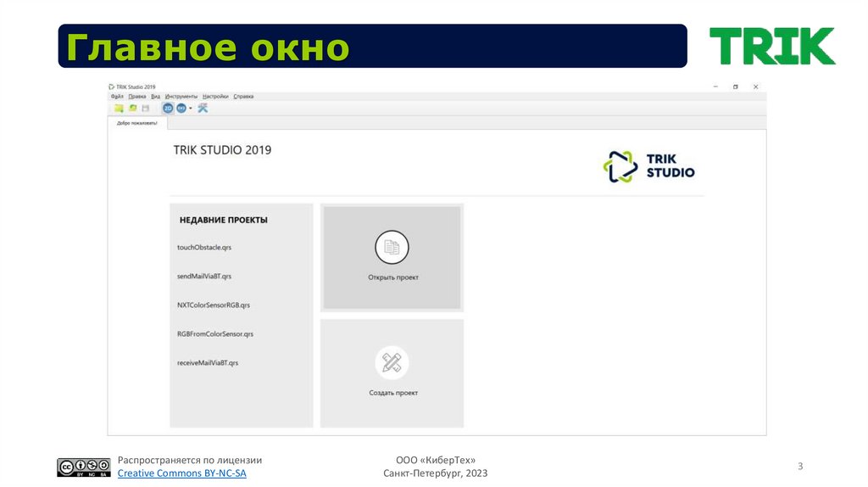868x487 pixels.
Task: Expand the robot model dropdown arrow
Action: point(191,108)
